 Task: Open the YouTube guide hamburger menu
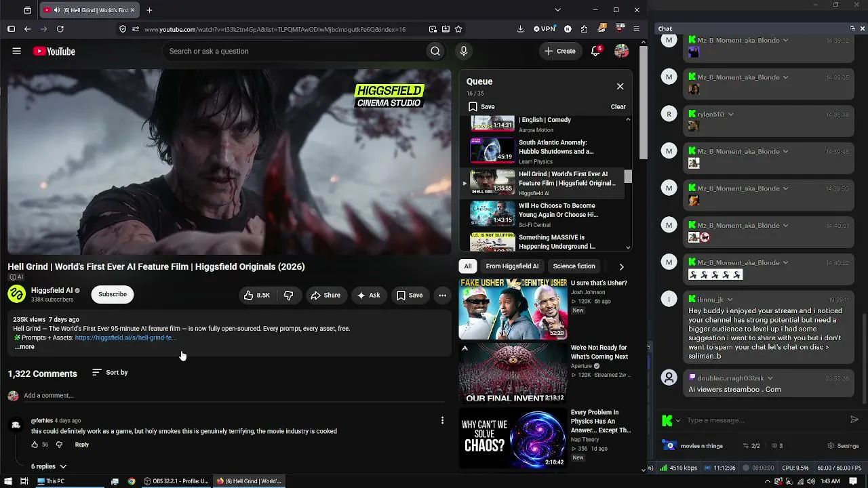tap(17, 51)
